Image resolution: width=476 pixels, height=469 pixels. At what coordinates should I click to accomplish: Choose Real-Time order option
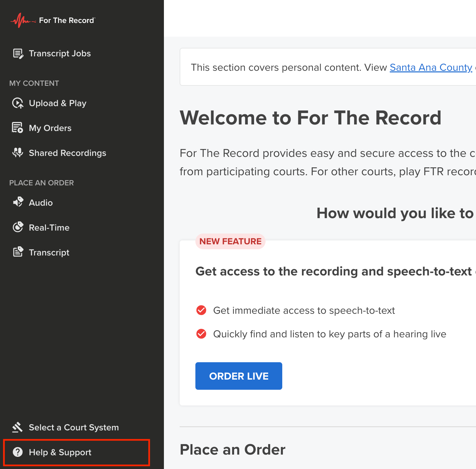(49, 228)
